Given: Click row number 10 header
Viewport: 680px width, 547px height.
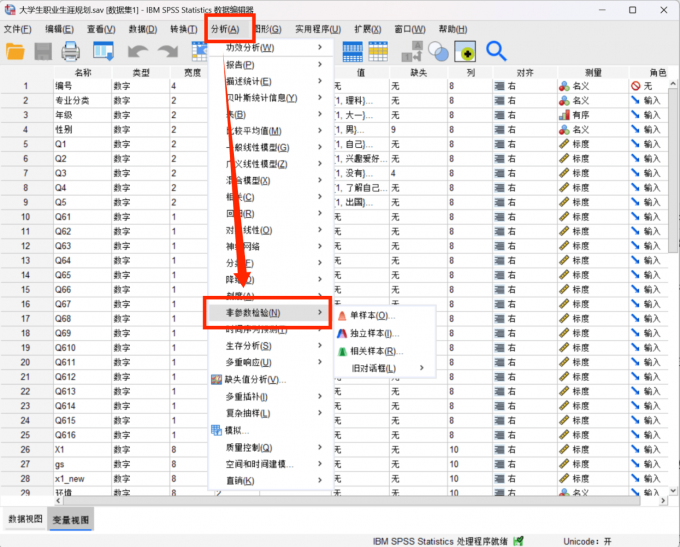Looking at the screenshot, I should point(26,217).
